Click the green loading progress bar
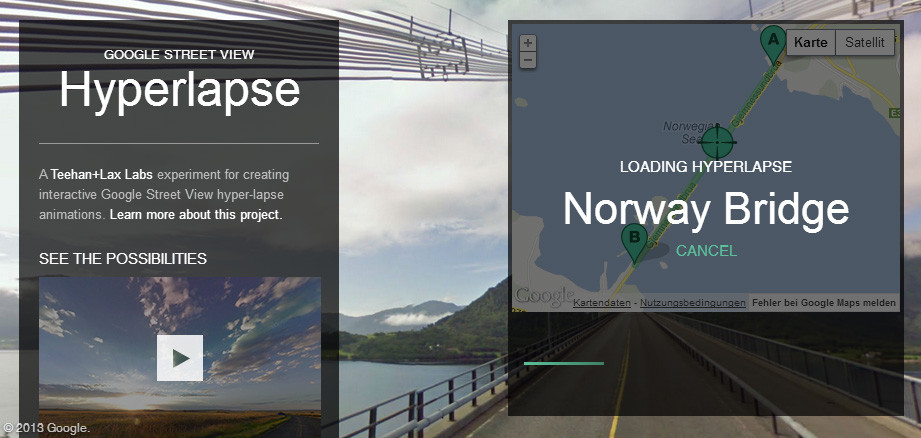Viewport: 921px width, 438px height. [x=564, y=363]
